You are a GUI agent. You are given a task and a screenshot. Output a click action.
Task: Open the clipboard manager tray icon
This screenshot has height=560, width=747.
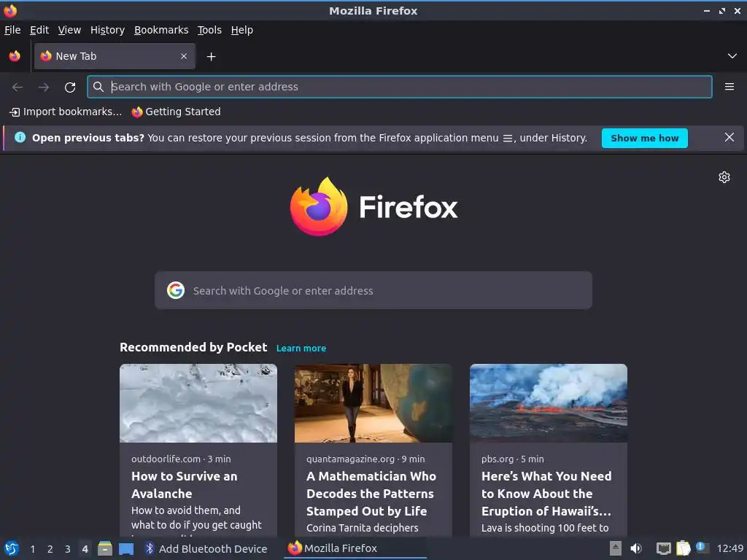tap(683, 548)
